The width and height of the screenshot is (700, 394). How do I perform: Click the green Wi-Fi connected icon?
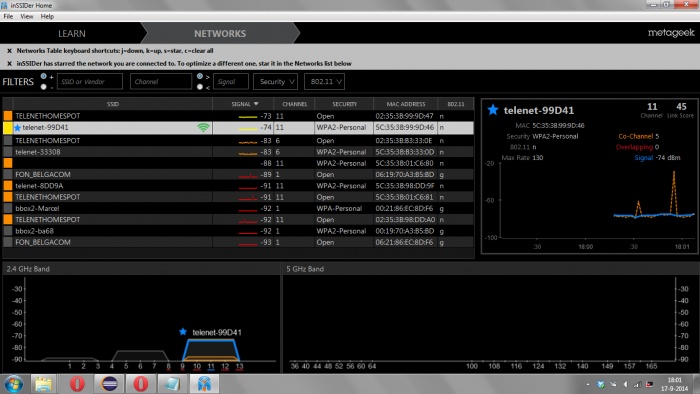203,128
